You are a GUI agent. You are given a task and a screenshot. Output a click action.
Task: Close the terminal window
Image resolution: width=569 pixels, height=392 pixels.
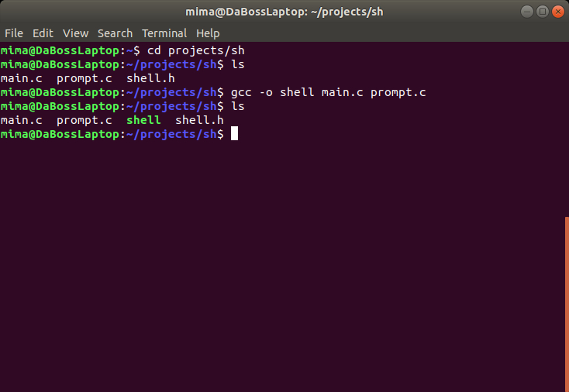click(x=558, y=12)
